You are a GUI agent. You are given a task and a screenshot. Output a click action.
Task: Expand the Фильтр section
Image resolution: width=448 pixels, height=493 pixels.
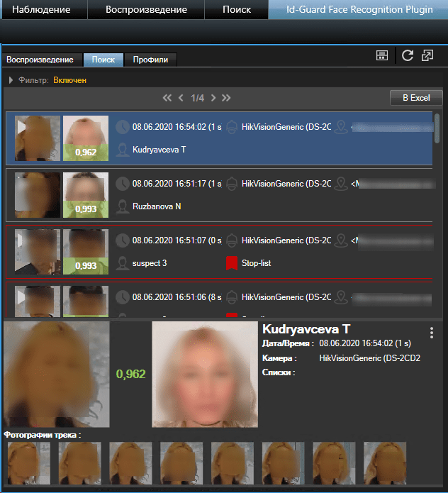[x=11, y=81]
